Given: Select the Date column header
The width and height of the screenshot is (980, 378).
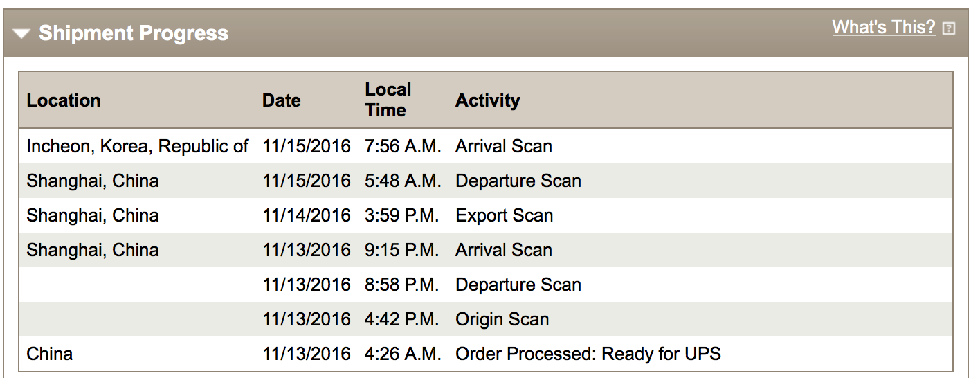Looking at the screenshot, I should (x=282, y=100).
